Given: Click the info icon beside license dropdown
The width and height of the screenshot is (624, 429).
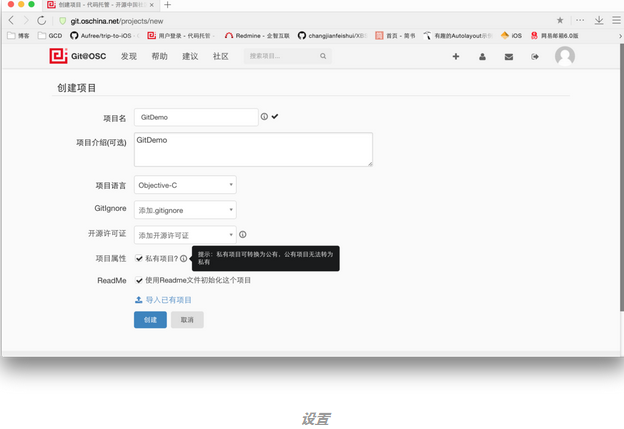Looking at the screenshot, I should [x=243, y=235].
